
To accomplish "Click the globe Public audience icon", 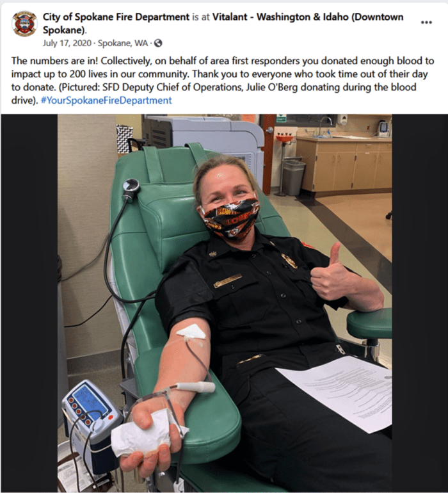I will [158, 43].
